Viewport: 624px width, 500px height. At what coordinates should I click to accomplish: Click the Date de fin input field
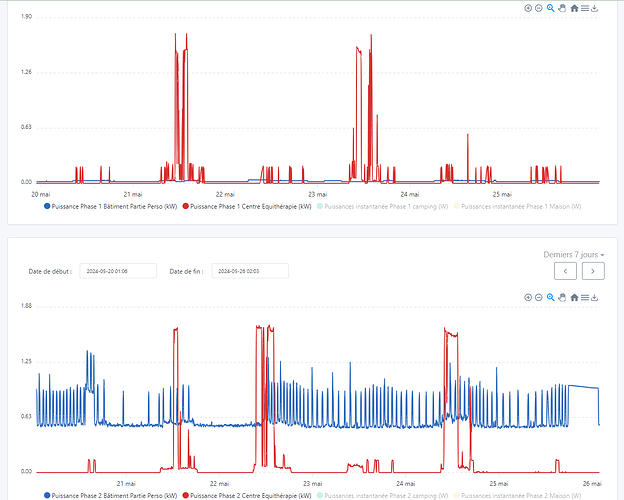coord(250,271)
